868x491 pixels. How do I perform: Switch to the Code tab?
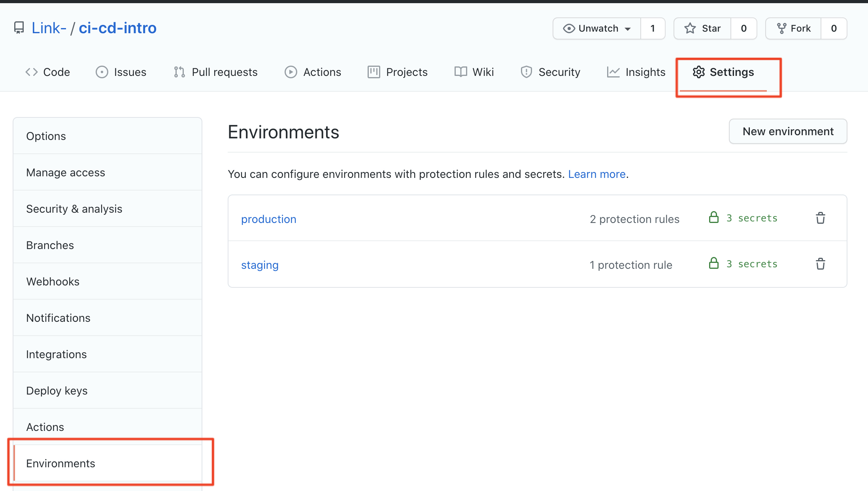[x=47, y=72]
